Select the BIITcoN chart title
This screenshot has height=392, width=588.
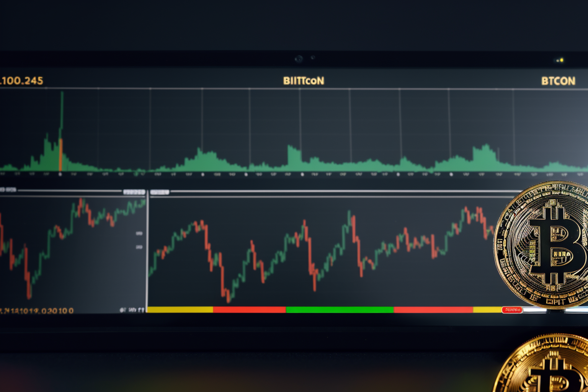pos(304,81)
